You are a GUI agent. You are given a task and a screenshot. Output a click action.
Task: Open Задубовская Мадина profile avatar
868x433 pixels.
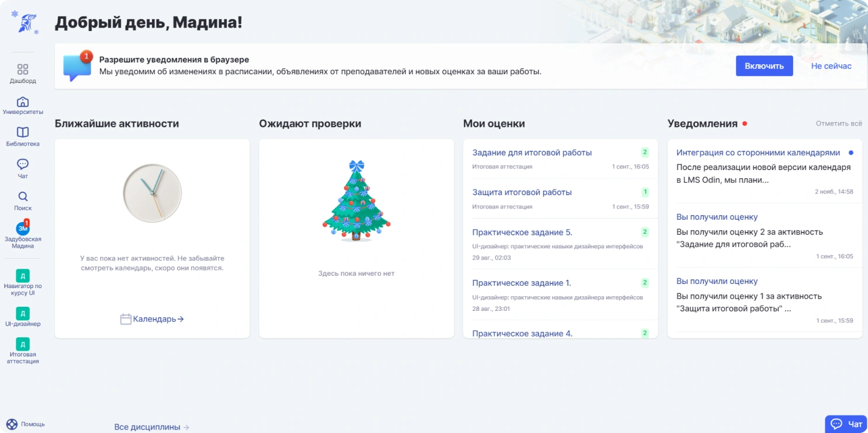23,228
